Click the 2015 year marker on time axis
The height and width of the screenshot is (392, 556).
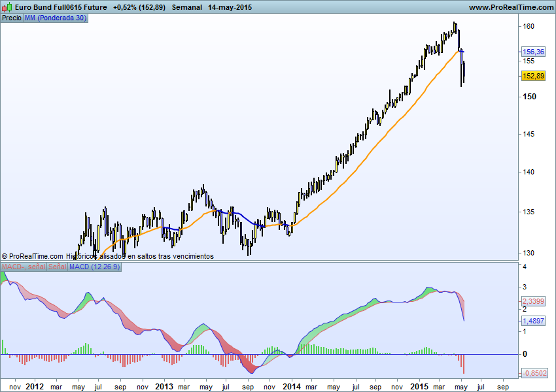(x=419, y=386)
